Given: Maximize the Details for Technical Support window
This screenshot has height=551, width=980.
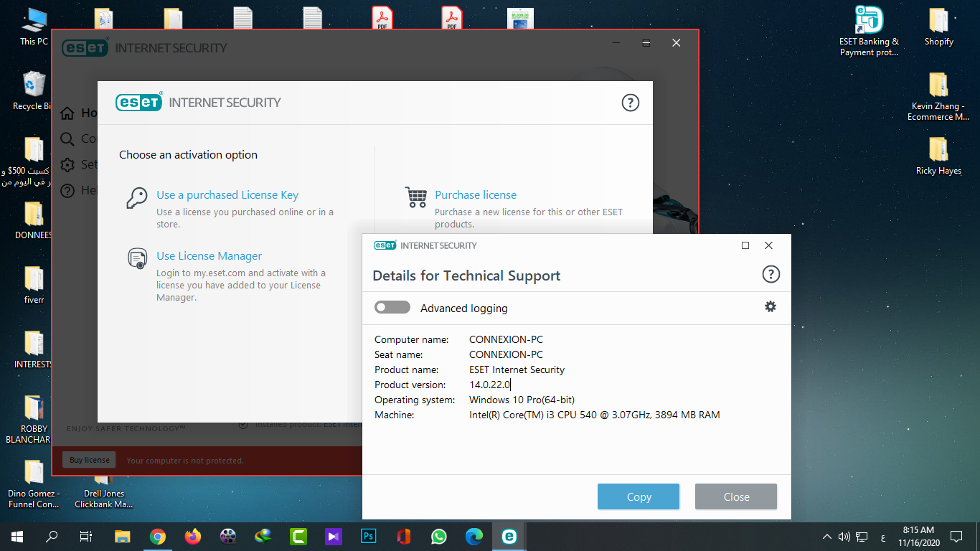Looking at the screenshot, I should coord(745,245).
